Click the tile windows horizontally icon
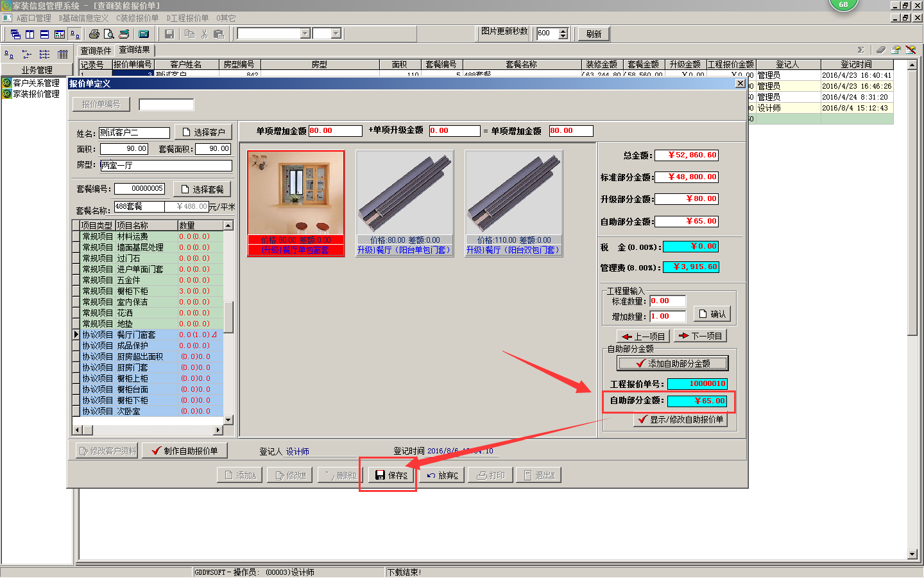924x578 pixels. 44,34
